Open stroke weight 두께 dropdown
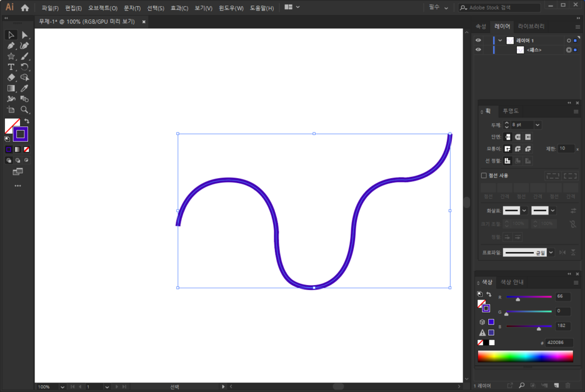This screenshot has height=392, width=585. point(537,125)
